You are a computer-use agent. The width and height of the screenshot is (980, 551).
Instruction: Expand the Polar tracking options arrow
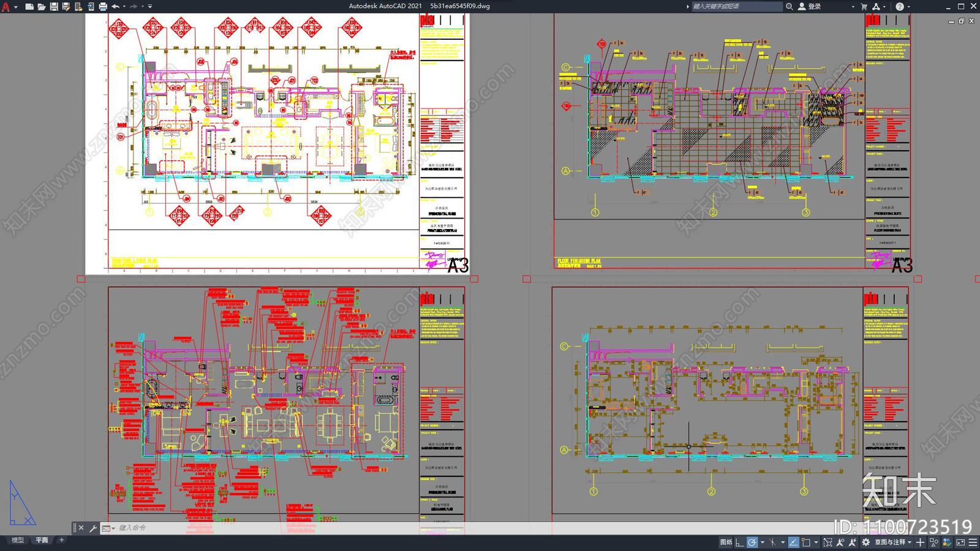(763, 542)
